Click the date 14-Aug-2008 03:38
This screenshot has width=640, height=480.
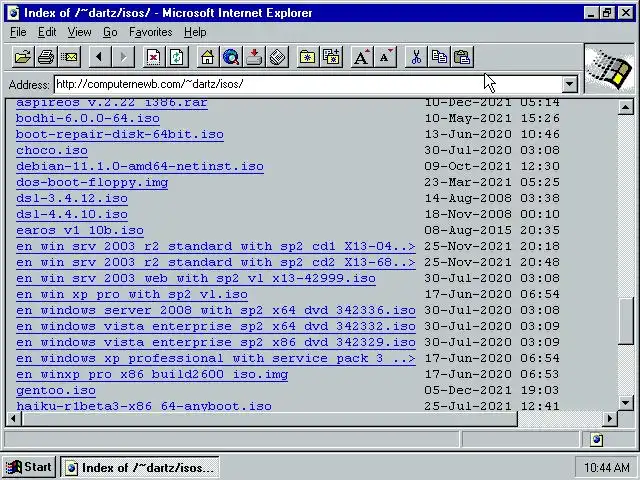(492, 198)
